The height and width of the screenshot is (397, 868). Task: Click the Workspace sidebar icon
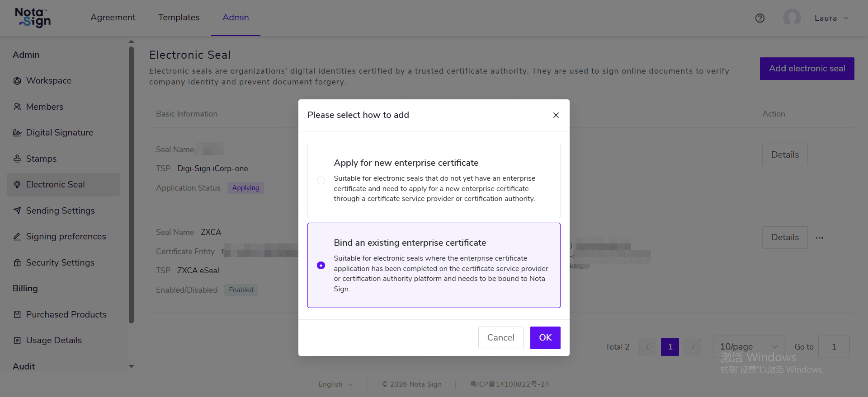point(17,81)
